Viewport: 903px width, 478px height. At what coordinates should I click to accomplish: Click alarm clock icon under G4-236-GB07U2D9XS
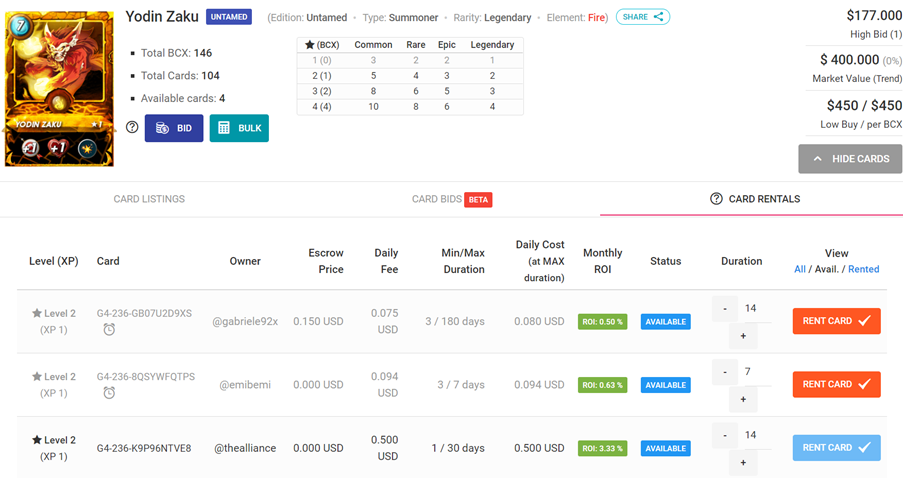coord(109,329)
